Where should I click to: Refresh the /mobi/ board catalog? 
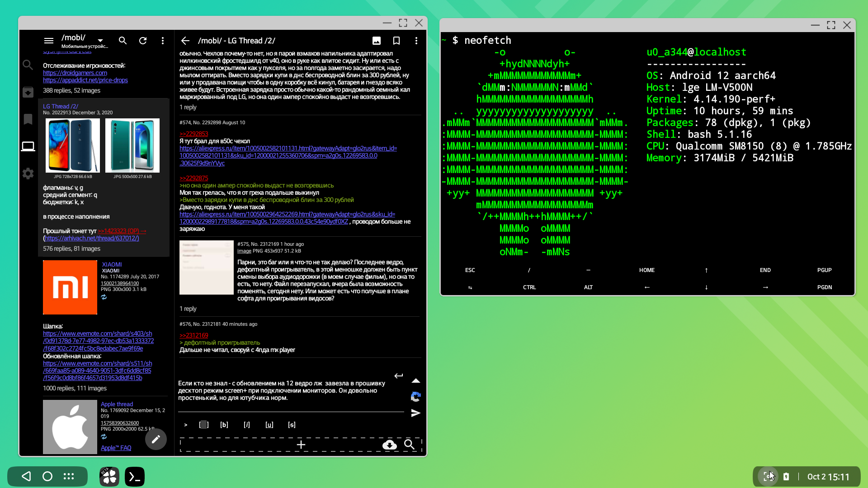pyautogui.click(x=143, y=41)
